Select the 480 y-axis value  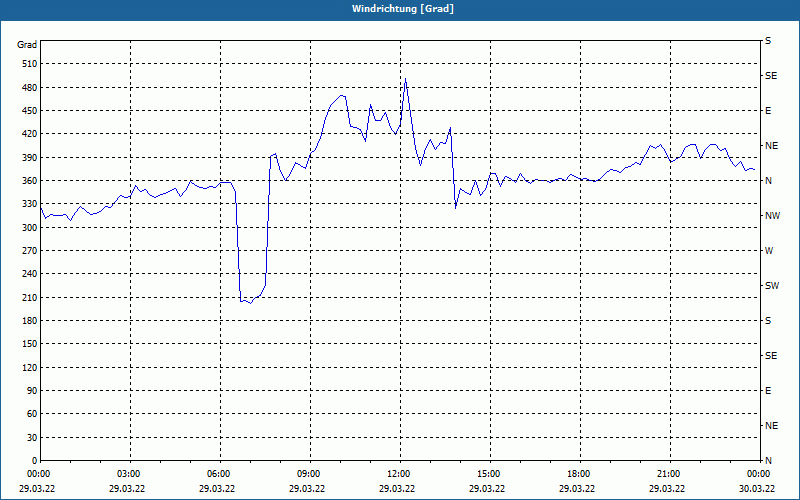click(30, 88)
